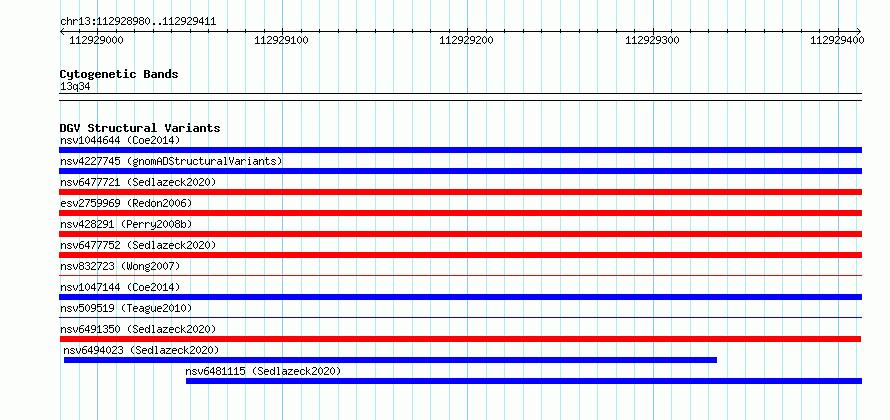The width and height of the screenshot is (890, 420).
Task: Open the esv2759969 (Redon2006) label
Action: click(x=126, y=203)
